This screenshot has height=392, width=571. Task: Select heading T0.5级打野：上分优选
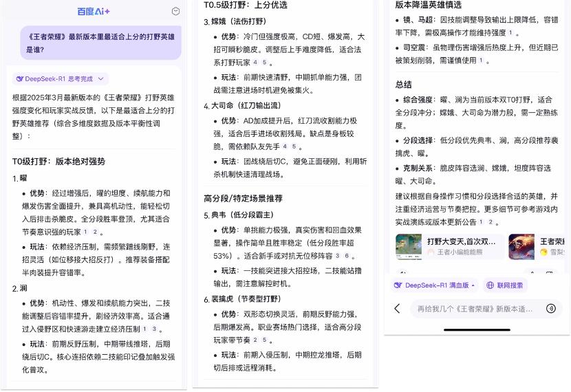[246, 5]
